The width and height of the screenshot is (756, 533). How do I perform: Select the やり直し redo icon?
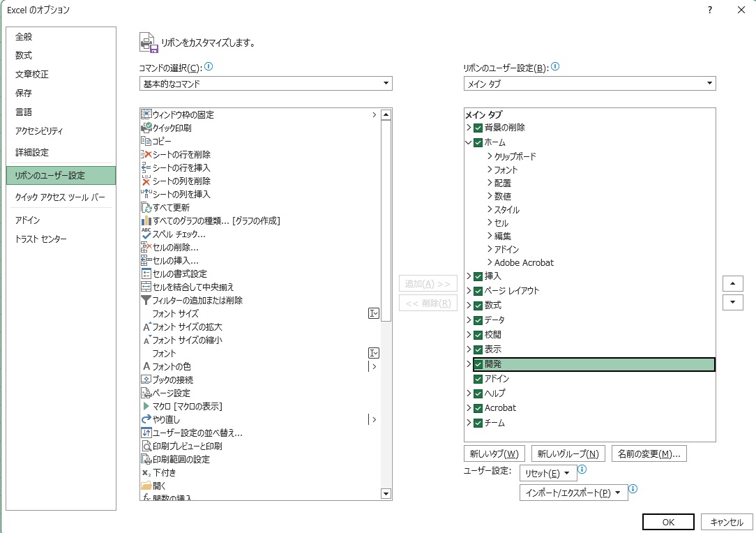pos(146,419)
